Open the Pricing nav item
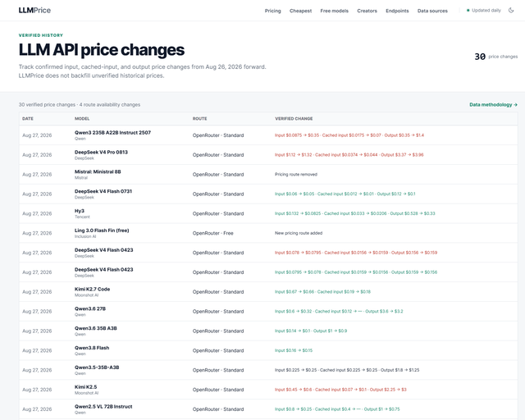Screen dimensions: 525x420 point(272,11)
